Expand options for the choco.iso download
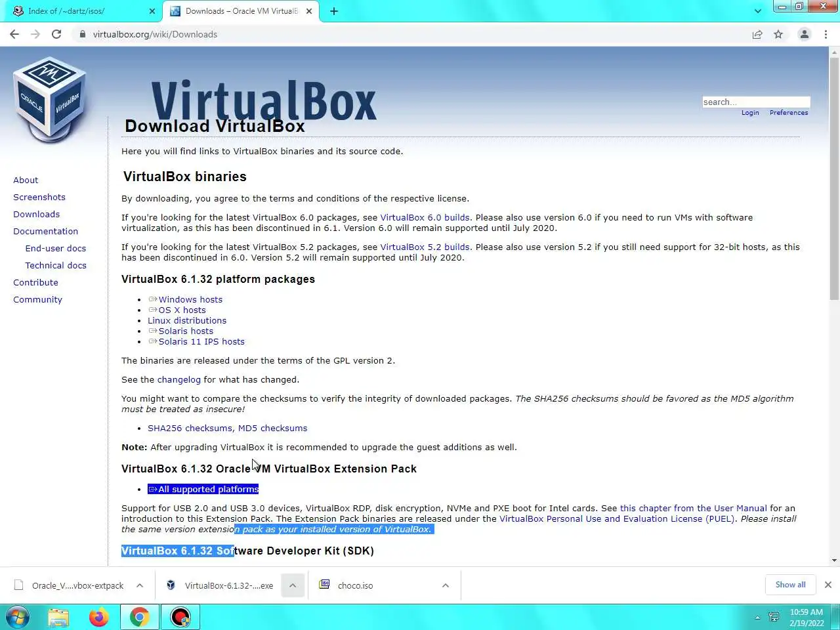 (446, 585)
